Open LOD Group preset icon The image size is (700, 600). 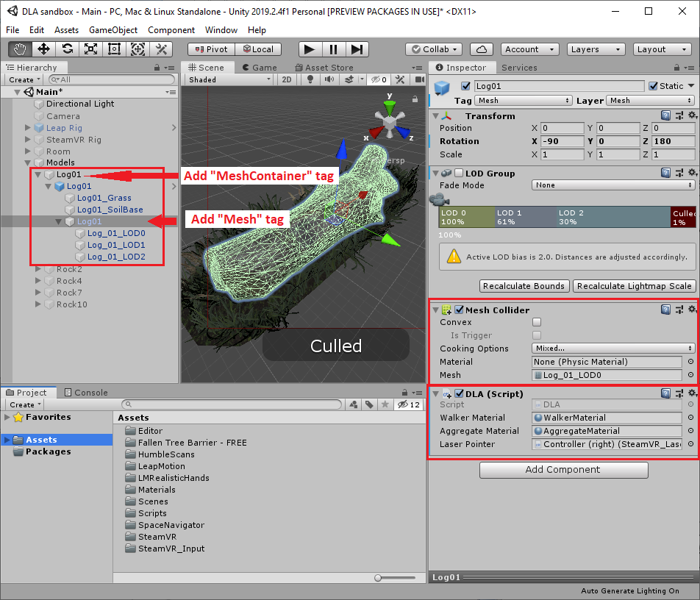(679, 173)
